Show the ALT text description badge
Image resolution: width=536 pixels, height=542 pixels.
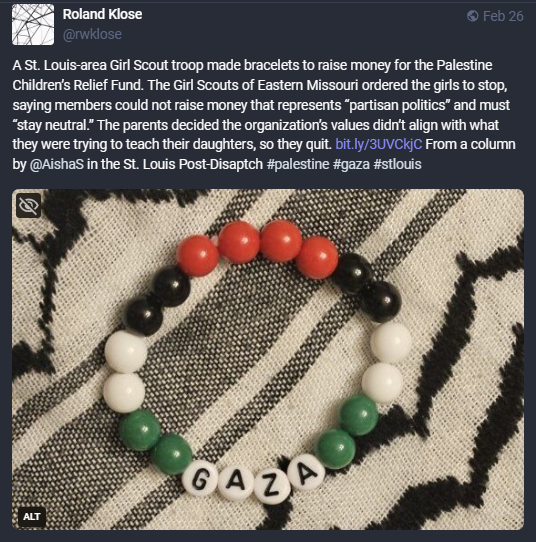32,516
